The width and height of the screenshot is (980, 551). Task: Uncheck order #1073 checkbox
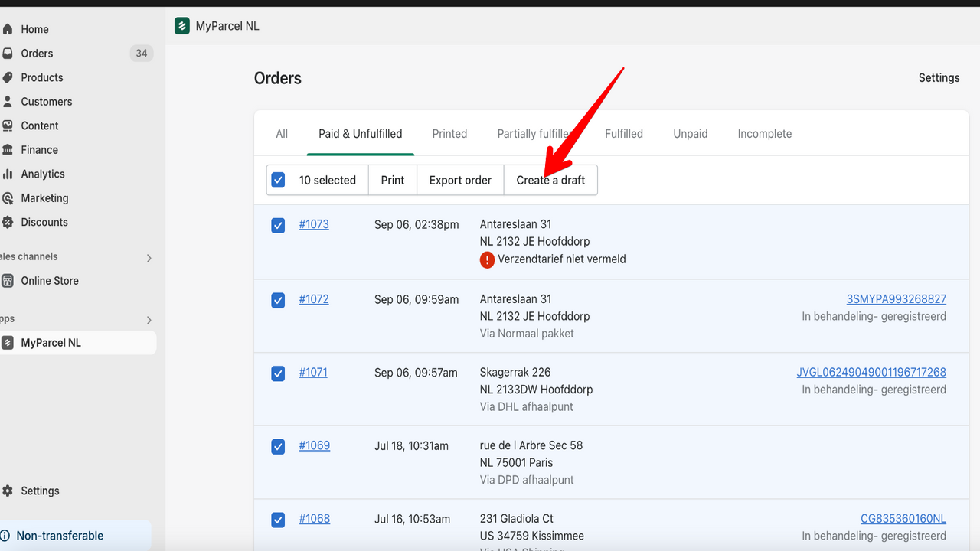coord(278,226)
